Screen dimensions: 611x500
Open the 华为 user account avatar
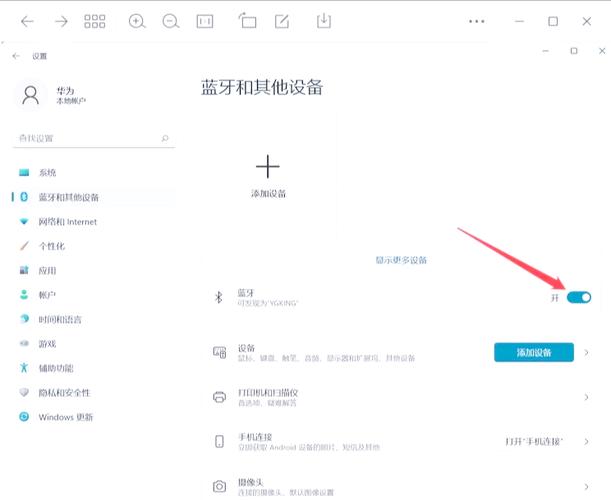[31, 95]
